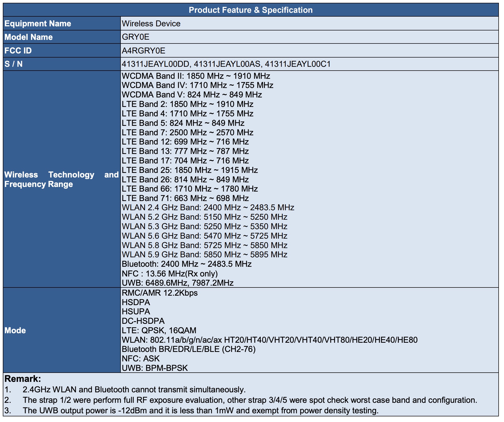Viewport: 504px width, 422px height.
Task: Select the Model Name value GRY0E
Action: coord(136,37)
